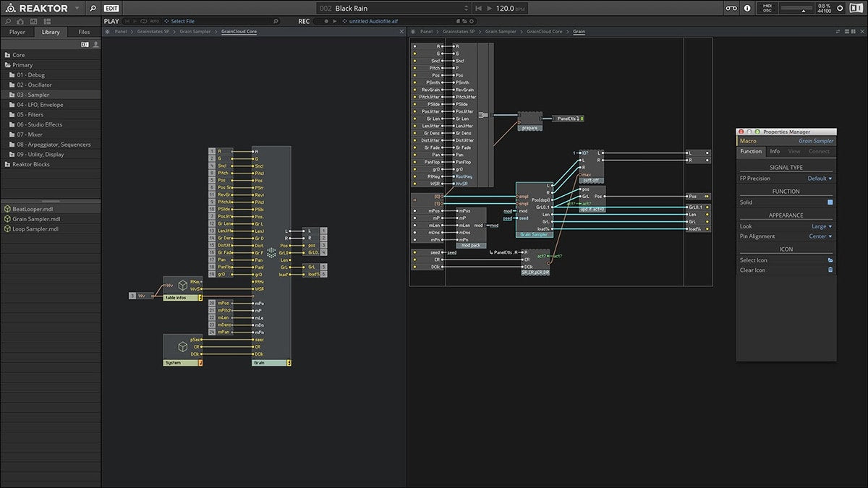The width and height of the screenshot is (868, 488).
Task: Open the Pin Alignment dropdown
Action: [820, 236]
